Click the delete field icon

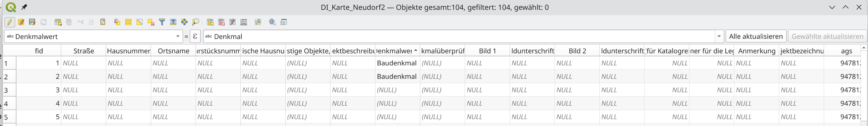point(221,22)
